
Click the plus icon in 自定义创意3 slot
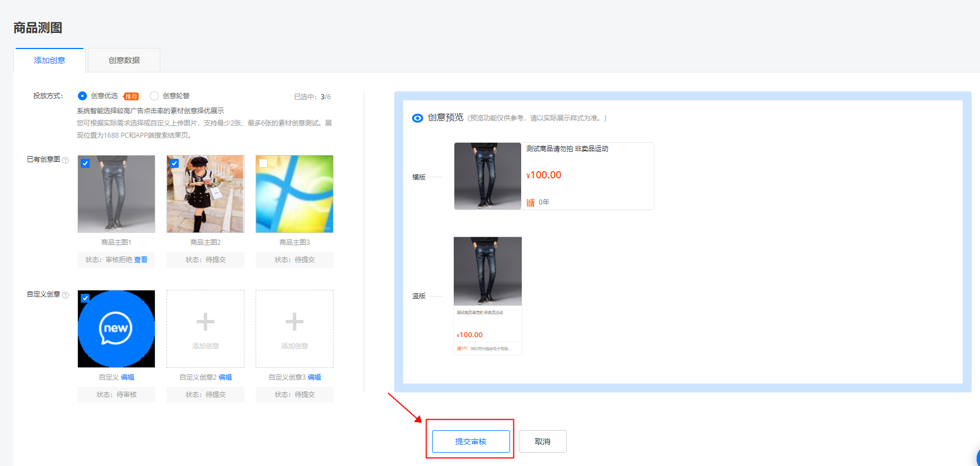coord(295,322)
